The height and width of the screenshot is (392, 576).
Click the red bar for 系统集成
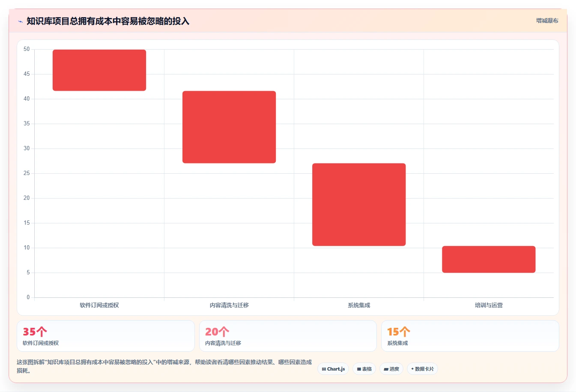359,205
